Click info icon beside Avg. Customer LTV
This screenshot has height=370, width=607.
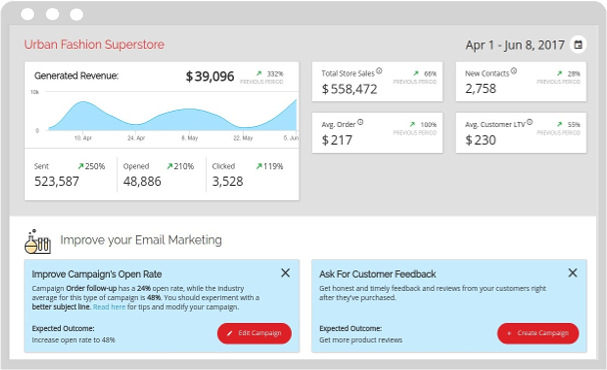click(x=530, y=122)
